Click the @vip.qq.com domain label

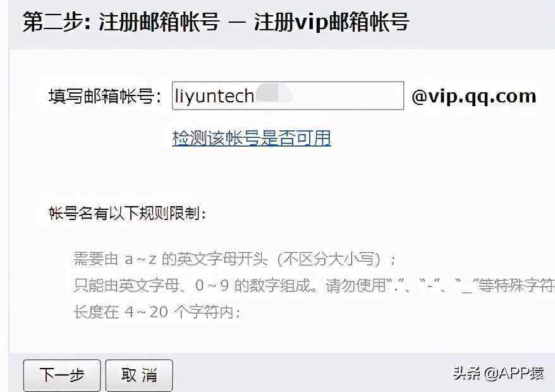(474, 96)
